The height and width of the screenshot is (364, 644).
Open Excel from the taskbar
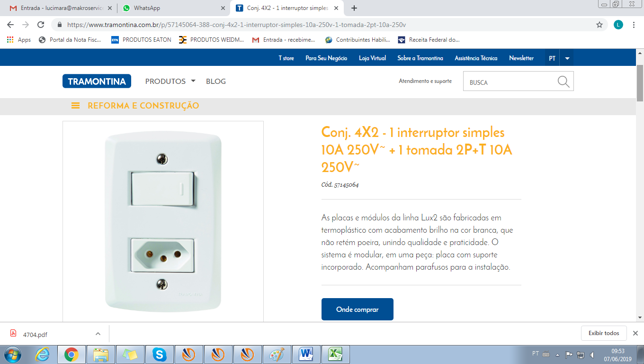(x=335, y=354)
